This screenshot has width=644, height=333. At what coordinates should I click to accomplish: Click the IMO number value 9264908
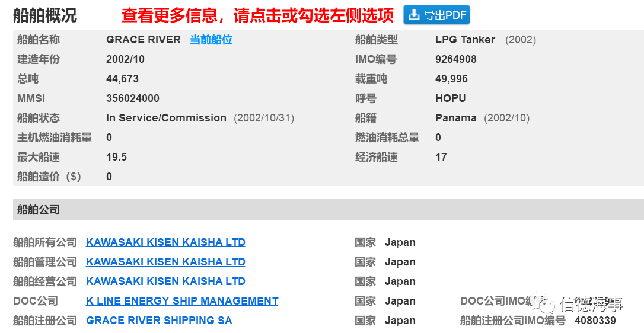pos(456,59)
